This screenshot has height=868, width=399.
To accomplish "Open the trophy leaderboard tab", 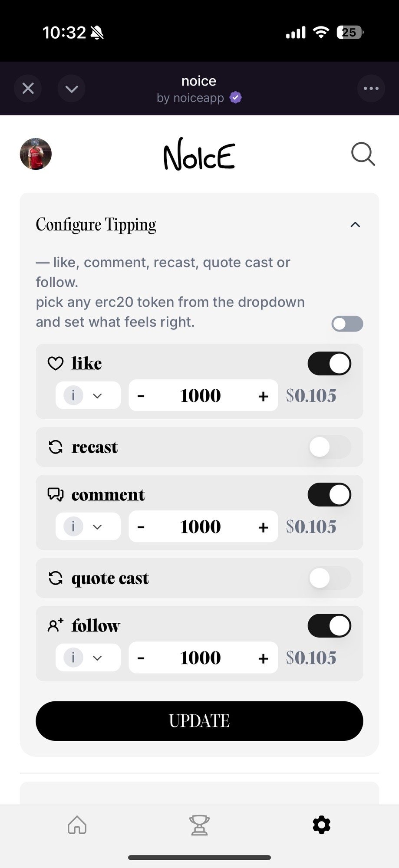I will [199, 825].
